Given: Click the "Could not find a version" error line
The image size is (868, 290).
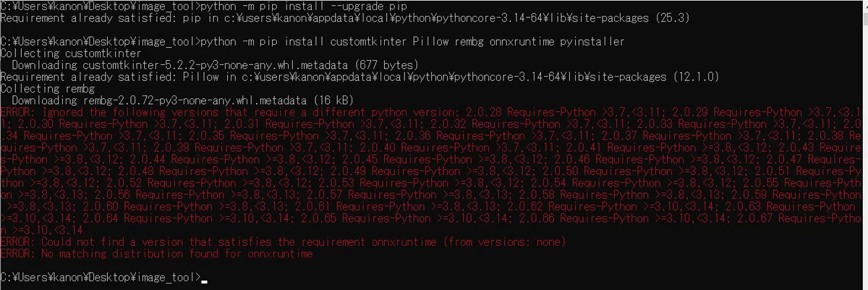Looking at the screenshot, I should (283, 242).
